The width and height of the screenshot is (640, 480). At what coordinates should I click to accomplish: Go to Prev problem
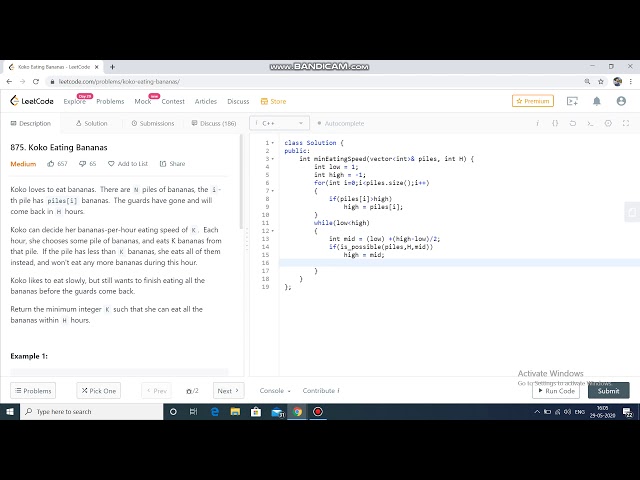[156, 391]
